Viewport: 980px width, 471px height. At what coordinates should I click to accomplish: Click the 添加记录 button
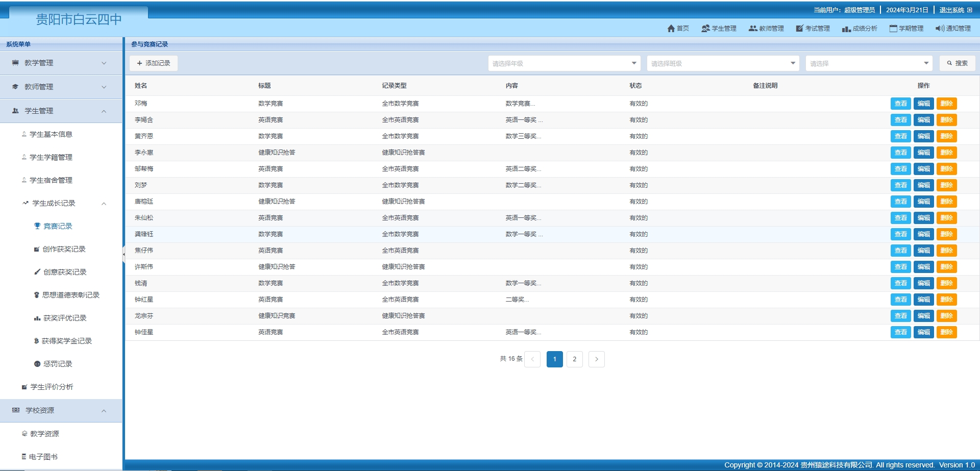pyautogui.click(x=154, y=63)
